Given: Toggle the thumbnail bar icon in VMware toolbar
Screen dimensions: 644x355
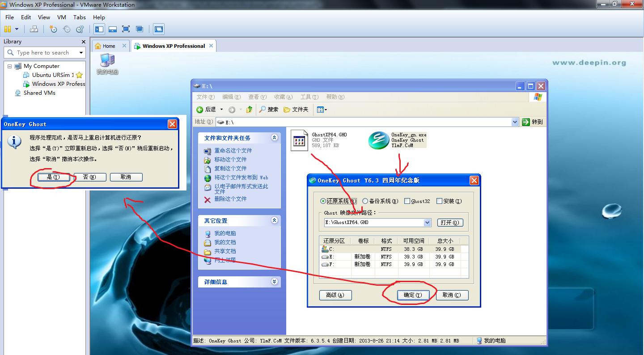Looking at the screenshot, I should coord(113,29).
